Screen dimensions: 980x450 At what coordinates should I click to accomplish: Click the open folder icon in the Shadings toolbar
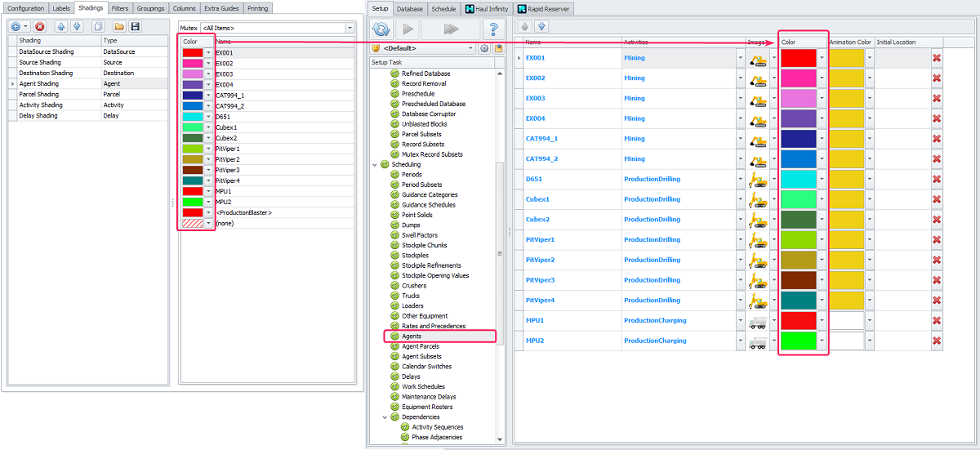point(119,27)
